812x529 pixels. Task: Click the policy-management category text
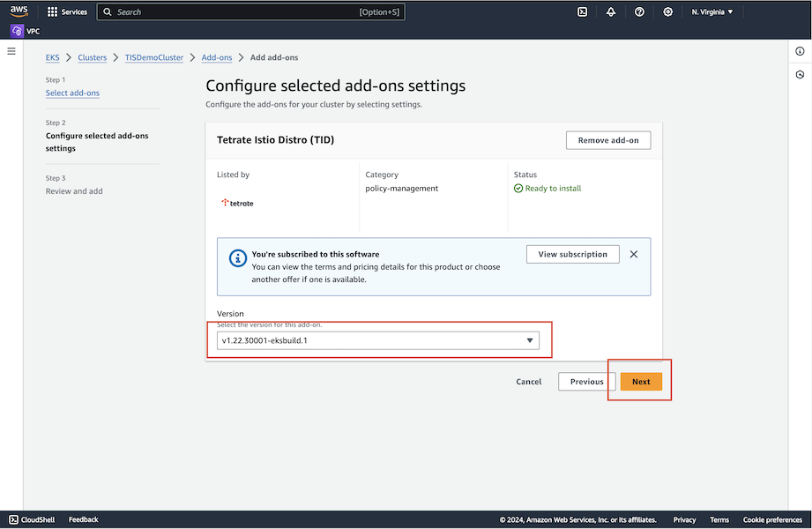[402, 188]
